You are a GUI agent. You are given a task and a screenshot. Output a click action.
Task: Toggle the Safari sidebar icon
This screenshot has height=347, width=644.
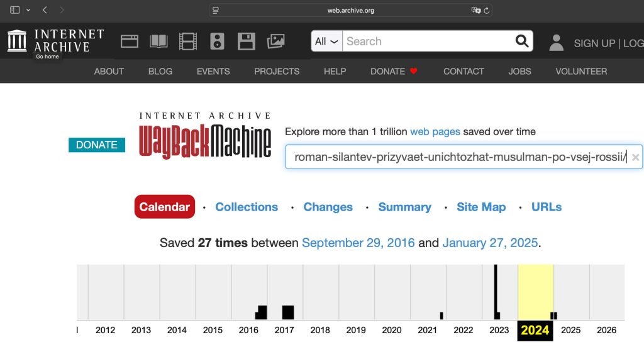pos(15,10)
